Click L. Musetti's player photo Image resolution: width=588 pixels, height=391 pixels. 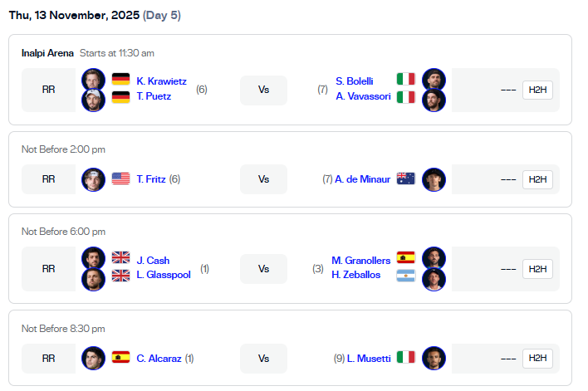[434, 358]
